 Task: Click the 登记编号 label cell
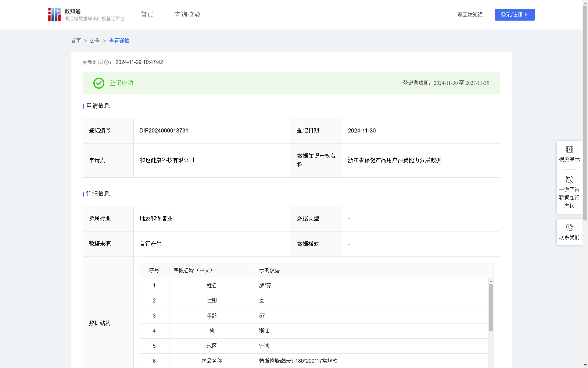[x=108, y=131]
